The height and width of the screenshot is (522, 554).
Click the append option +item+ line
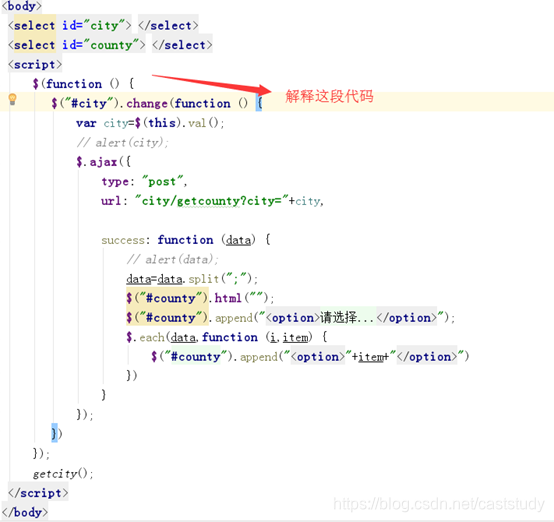(x=310, y=357)
